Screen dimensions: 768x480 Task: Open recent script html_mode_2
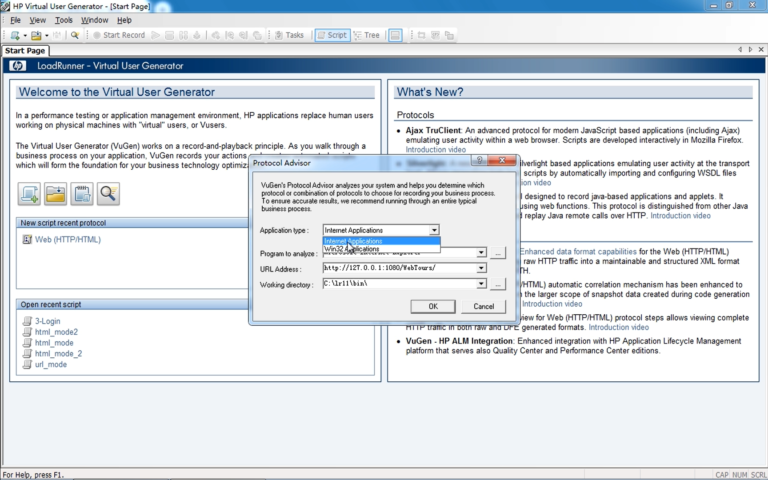tap(58, 354)
